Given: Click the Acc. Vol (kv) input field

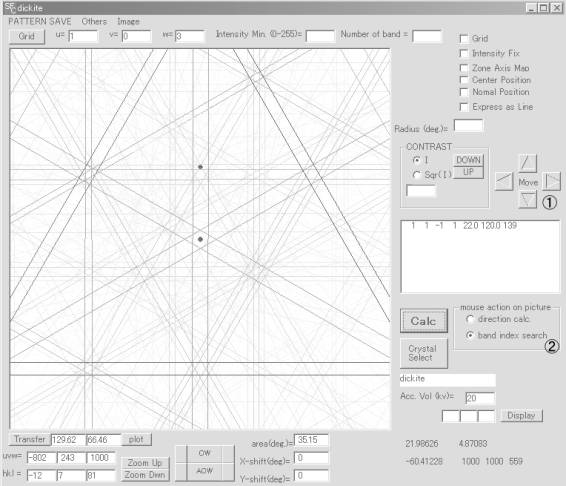Looking at the screenshot, I should pos(480,398).
